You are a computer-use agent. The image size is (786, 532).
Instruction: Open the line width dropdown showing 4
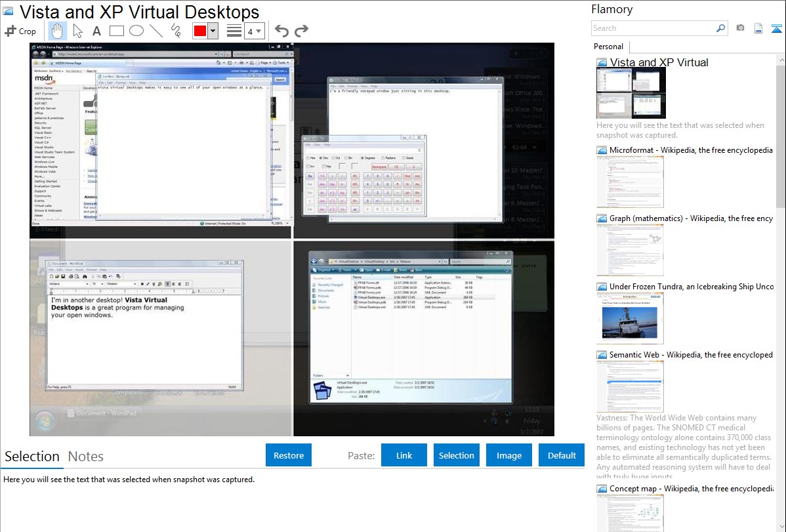[x=254, y=31]
